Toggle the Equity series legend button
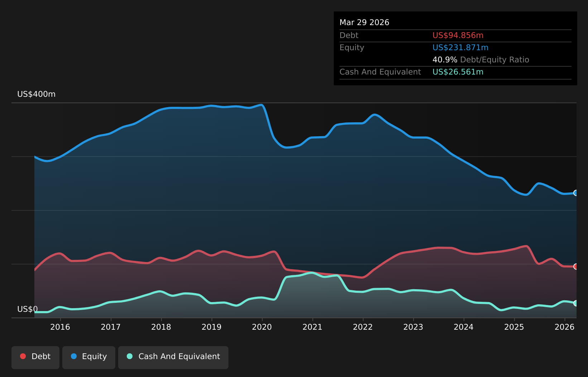The width and height of the screenshot is (588, 377). pos(89,357)
